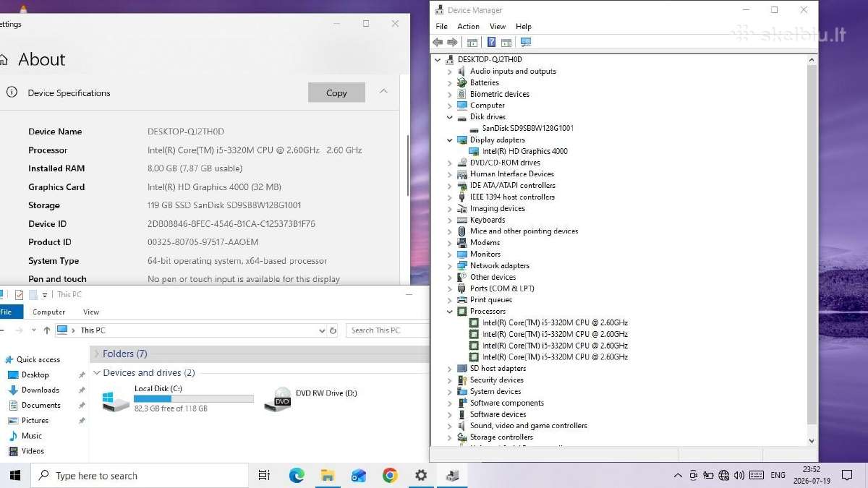This screenshot has height=488, width=868.
Task: Open Google Chrome from the taskbar
Action: [390, 475]
